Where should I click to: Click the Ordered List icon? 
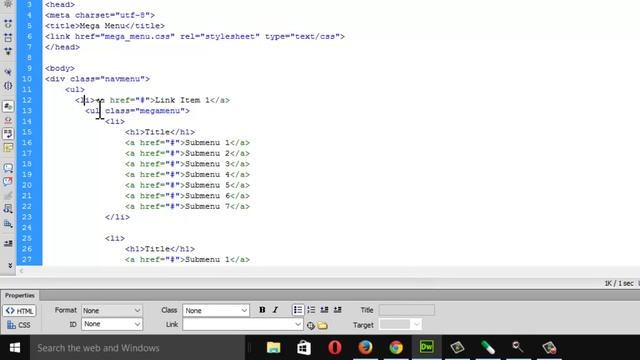311,310
